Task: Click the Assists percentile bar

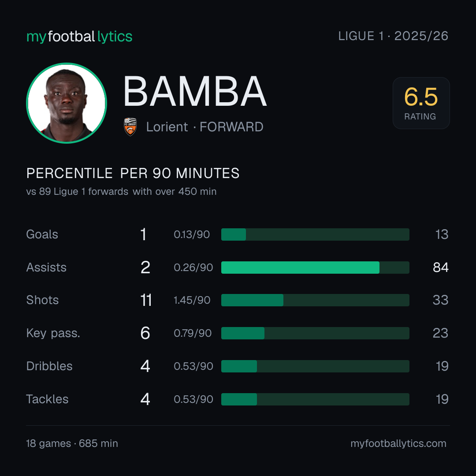Action: pyautogui.click(x=315, y=268)
